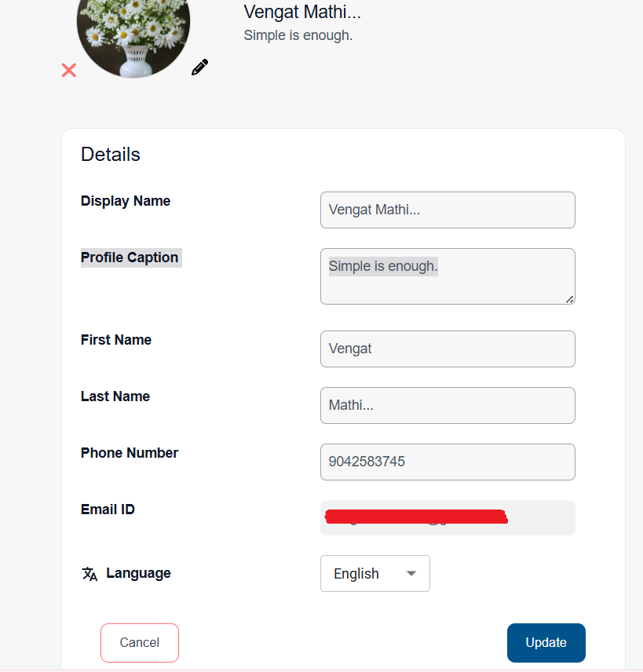Image resolution: width=643 pixels, height=672 pixels.
Task: Click the profile flower avatar picture
Action: (x=133, y=34)
